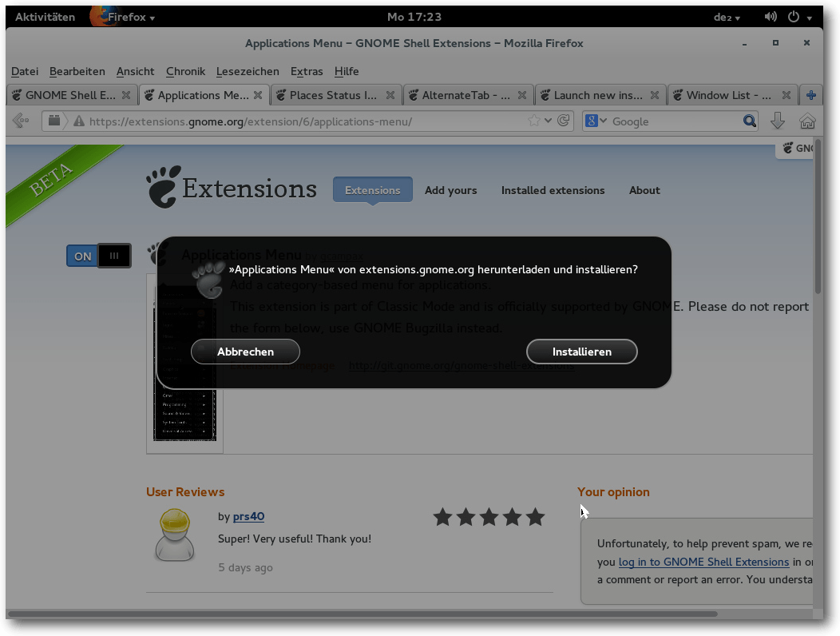Viewport: 840px width, 636px height.
Task: Open the Extras menu
Action: [x=307, y=71]
